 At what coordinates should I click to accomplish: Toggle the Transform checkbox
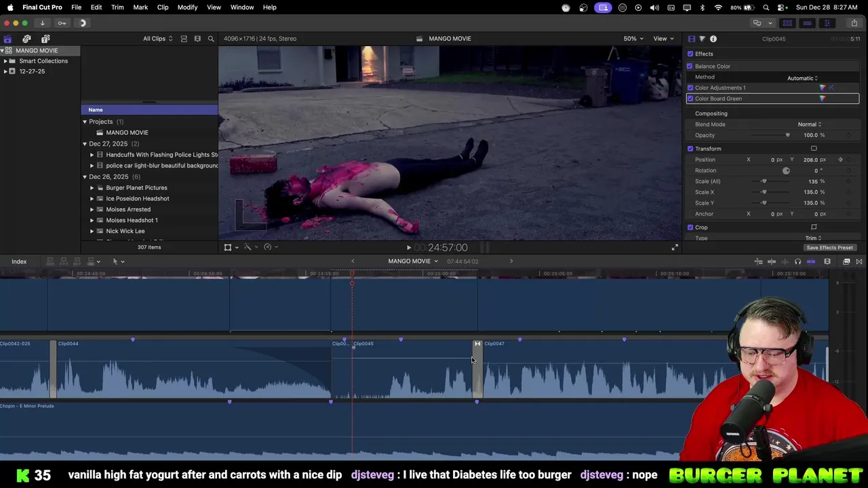[690, 148]
